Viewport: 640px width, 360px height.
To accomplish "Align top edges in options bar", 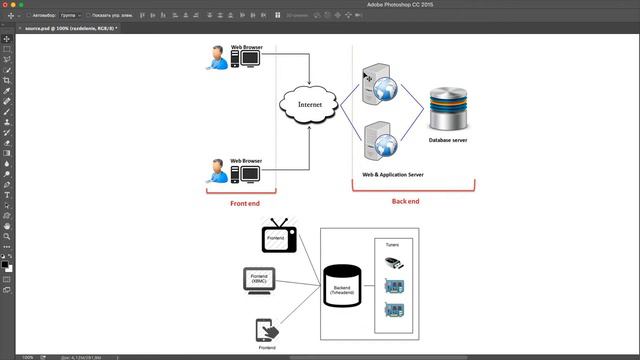I will click(x=142, y=15).
